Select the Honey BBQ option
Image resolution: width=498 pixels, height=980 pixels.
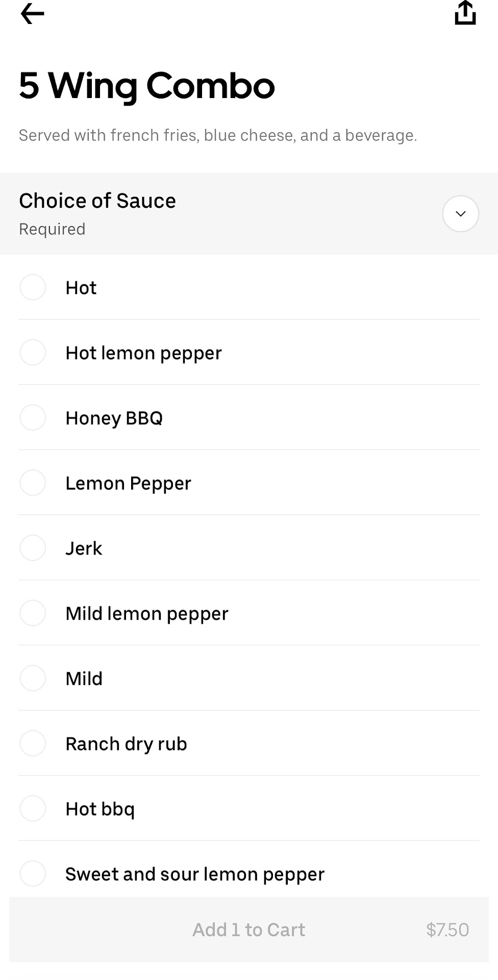point(33,418)
